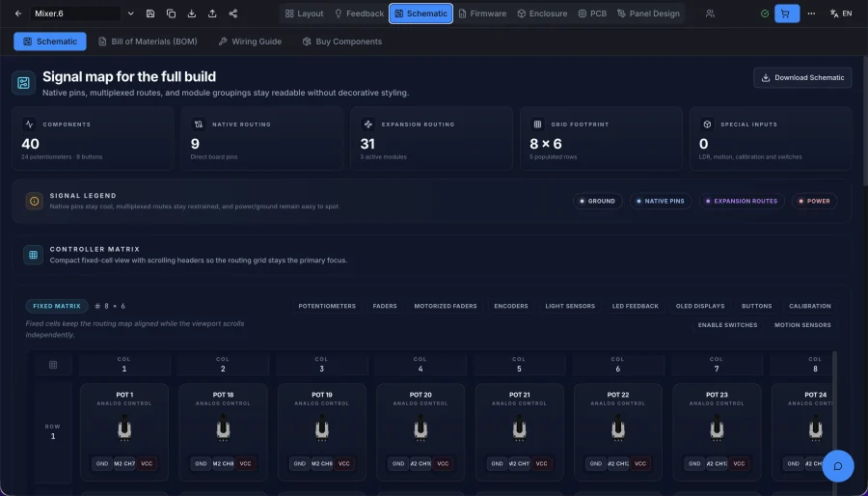Duplicate the project with the copy icon
This screenshot has width=868, height=496.
pos(171,14)
